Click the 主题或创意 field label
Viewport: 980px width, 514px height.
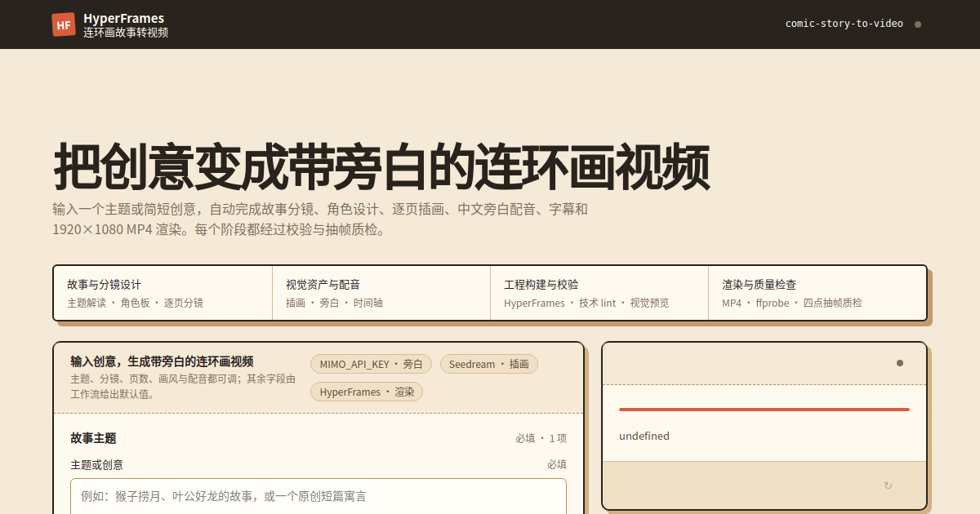[97, 464]
